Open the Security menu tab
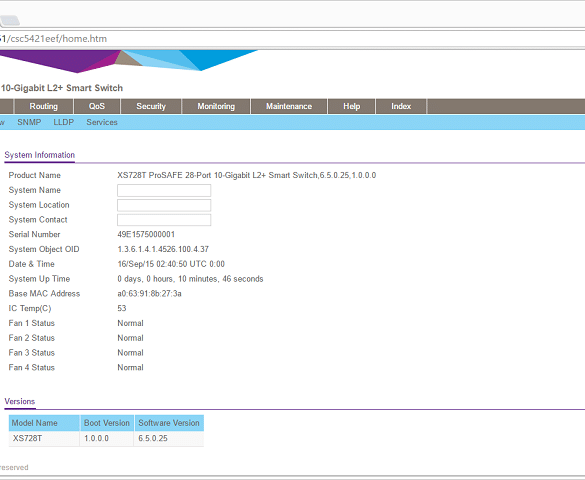585x480 pixels. coord(151,106)
